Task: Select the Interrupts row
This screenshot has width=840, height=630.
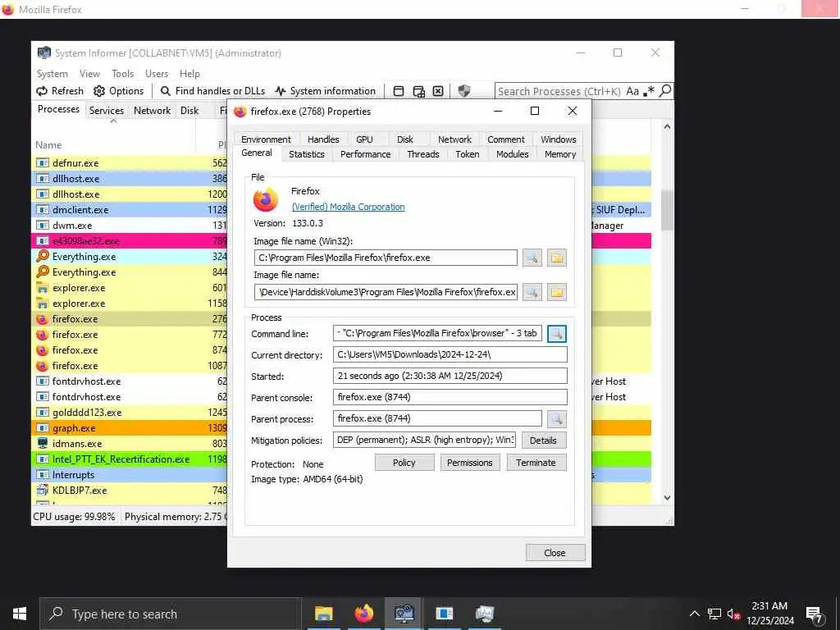Action: pos(129,475)
